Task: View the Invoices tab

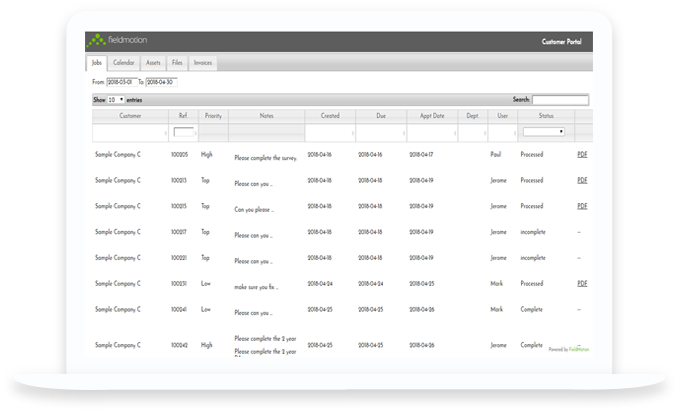Action: 203,63
